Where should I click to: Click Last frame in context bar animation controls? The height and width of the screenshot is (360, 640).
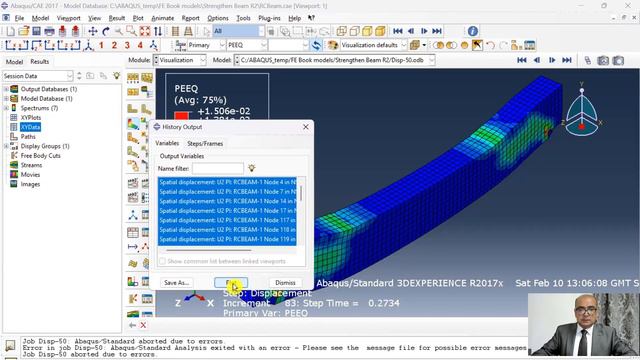pyautogui.click(x=567, y=60)
